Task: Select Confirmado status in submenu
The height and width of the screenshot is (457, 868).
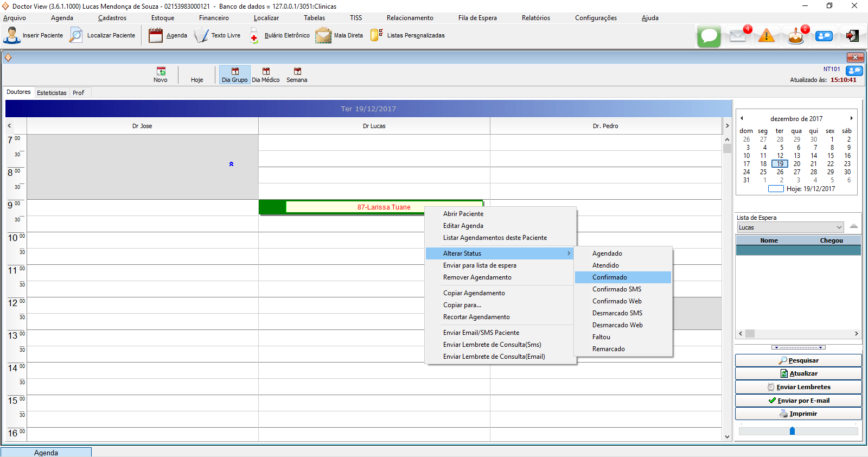Action: tap(609, 277)
